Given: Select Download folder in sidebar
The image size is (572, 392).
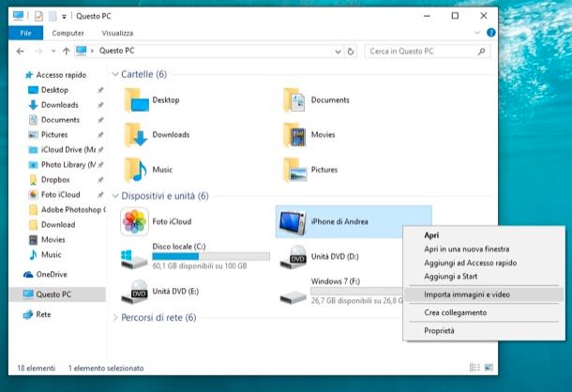Looking at the screenshot, I should point(58,224).
